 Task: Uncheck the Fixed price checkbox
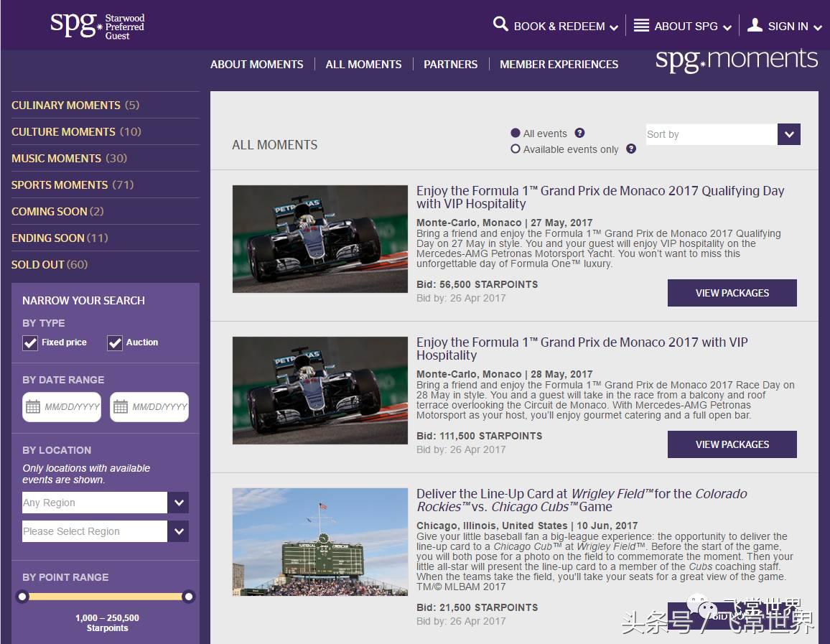[30, 343]
